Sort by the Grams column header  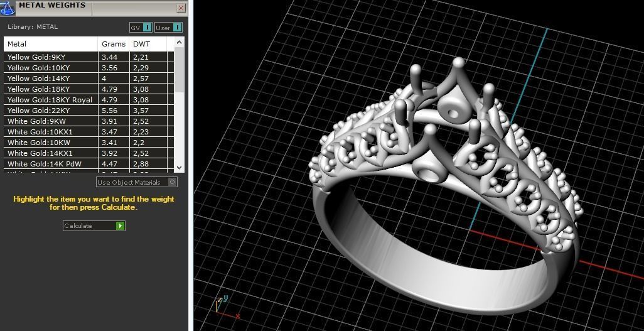pyautogui.click(x=114, y=44)
